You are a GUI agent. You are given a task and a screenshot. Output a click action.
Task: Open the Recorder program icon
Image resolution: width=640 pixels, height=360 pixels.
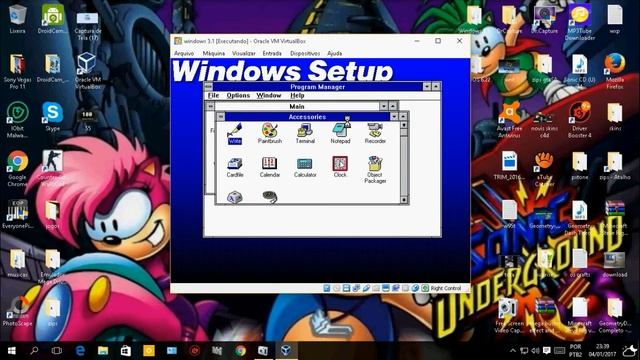(375, 133)
